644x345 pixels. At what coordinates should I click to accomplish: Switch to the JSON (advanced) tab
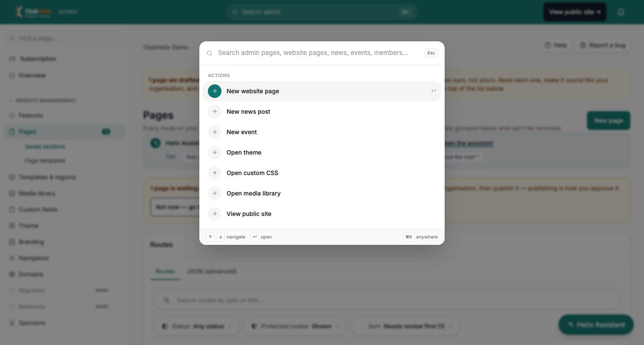212,271
